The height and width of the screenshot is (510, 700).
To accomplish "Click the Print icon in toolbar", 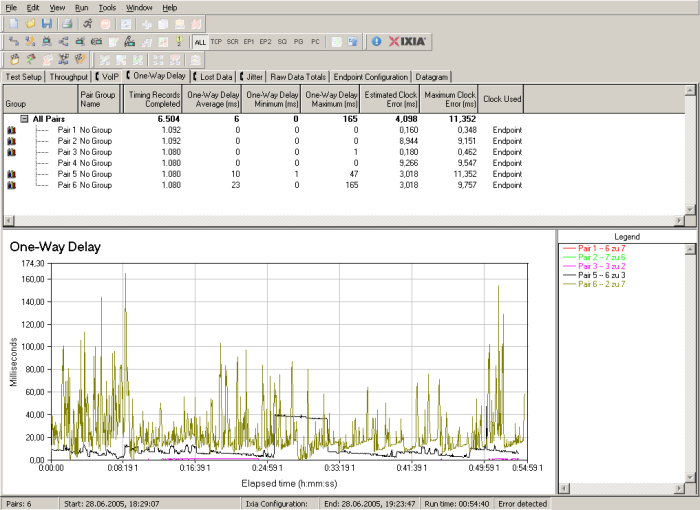I will coord(67,23).
